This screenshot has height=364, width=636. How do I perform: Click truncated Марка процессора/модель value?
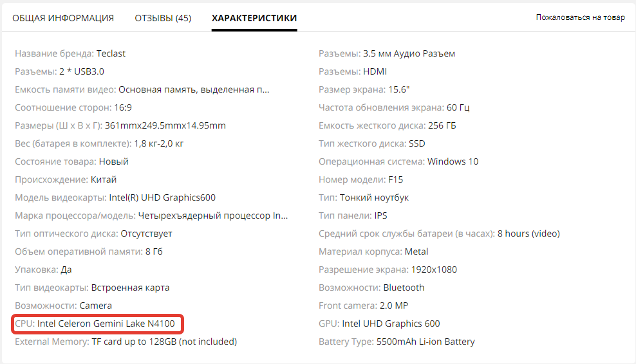213,215
